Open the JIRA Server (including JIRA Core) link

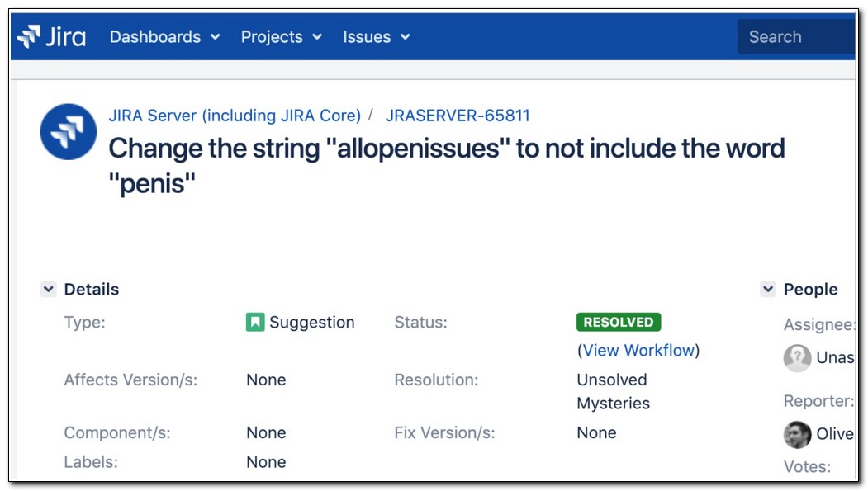point(235,116)
